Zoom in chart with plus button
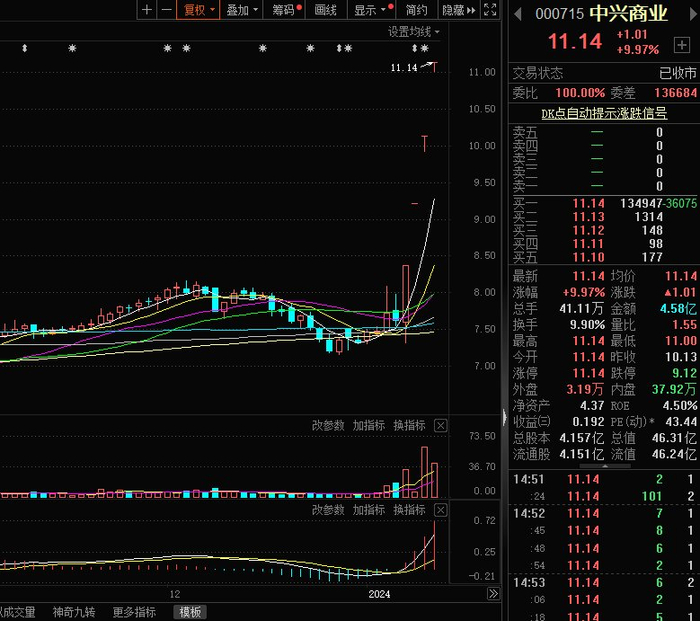Image resolution: width=700 pixels, height=621 pixels. pos(146,9)
